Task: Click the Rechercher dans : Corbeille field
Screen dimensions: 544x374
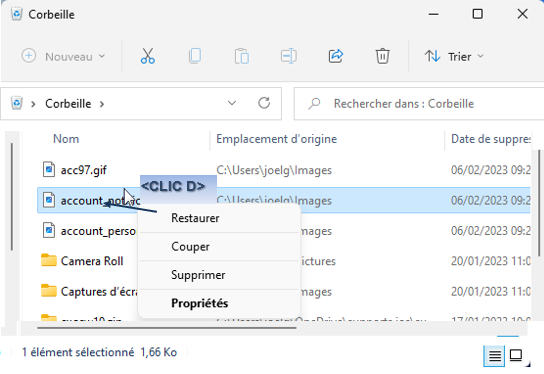Action: pos(419,103)
